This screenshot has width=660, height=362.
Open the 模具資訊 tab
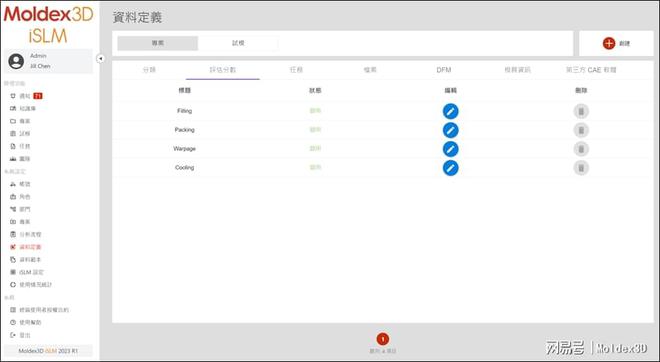[517, 70]
